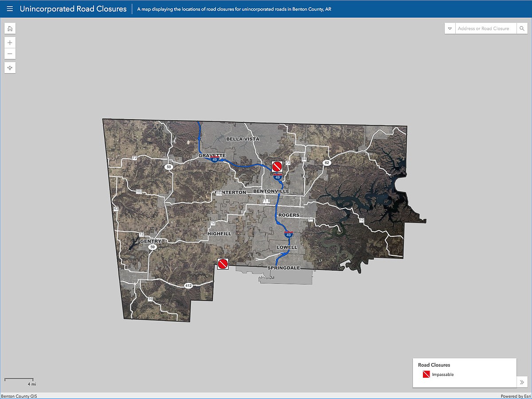The image size is (532, 399).
Task: Collapse the legend with double chevron
Action: (x=522, y=382)
